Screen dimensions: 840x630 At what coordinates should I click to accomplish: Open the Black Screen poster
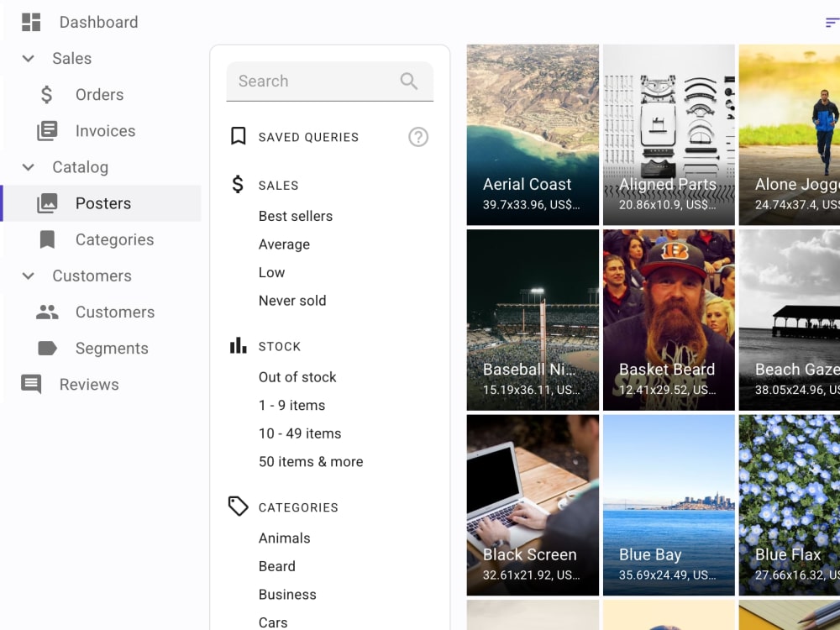click(533, 505)
